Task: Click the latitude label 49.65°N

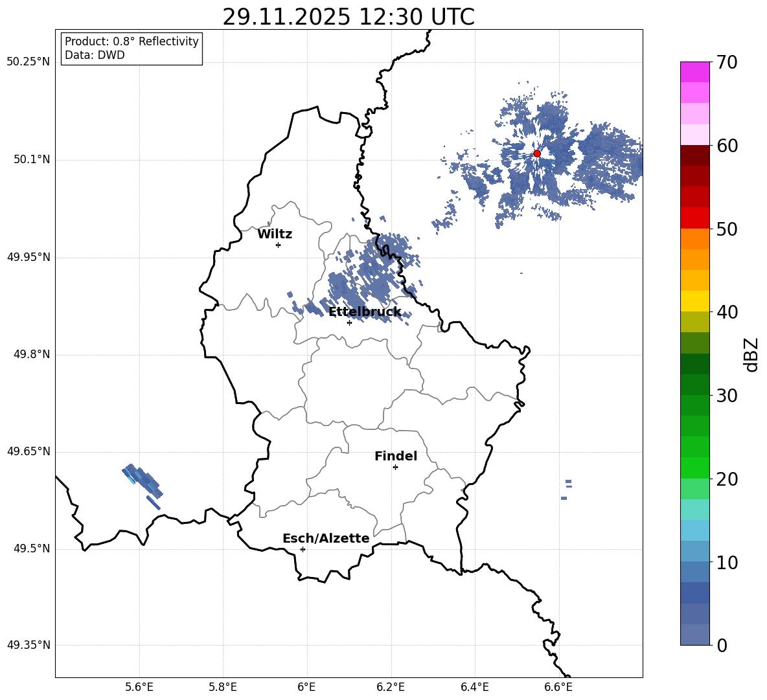Action: tap(28, 451)
